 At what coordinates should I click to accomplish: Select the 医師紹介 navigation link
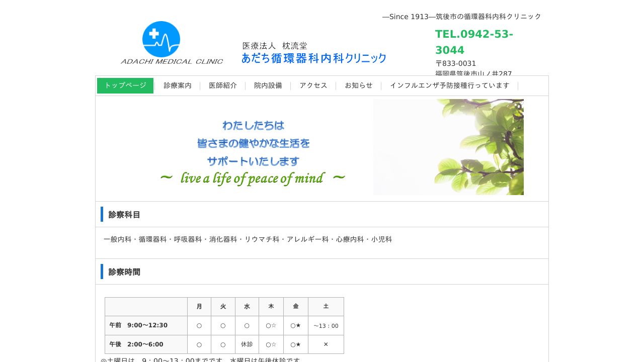point(223,85)
